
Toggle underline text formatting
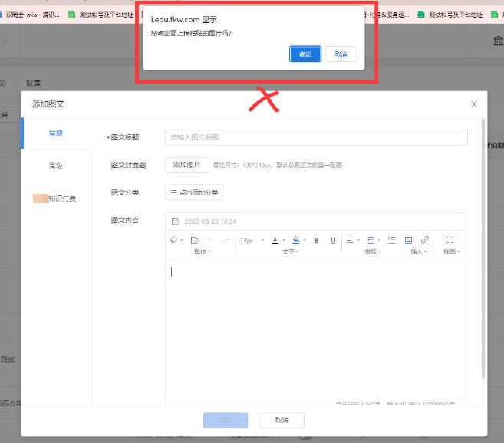pos(333,240)
